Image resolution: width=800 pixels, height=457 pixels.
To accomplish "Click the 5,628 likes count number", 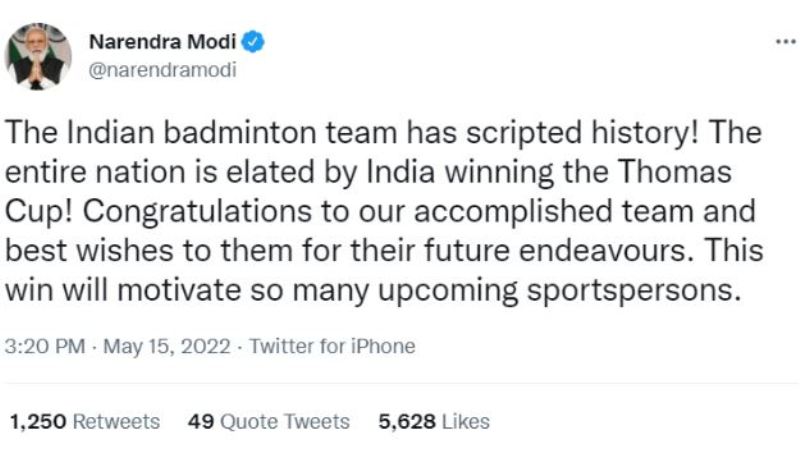I will [x=405, y=422].
